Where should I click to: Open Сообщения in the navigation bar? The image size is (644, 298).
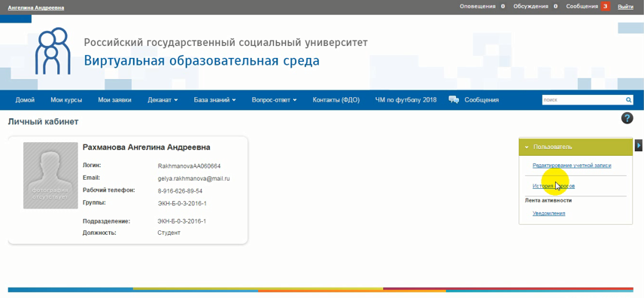point(481,100)
